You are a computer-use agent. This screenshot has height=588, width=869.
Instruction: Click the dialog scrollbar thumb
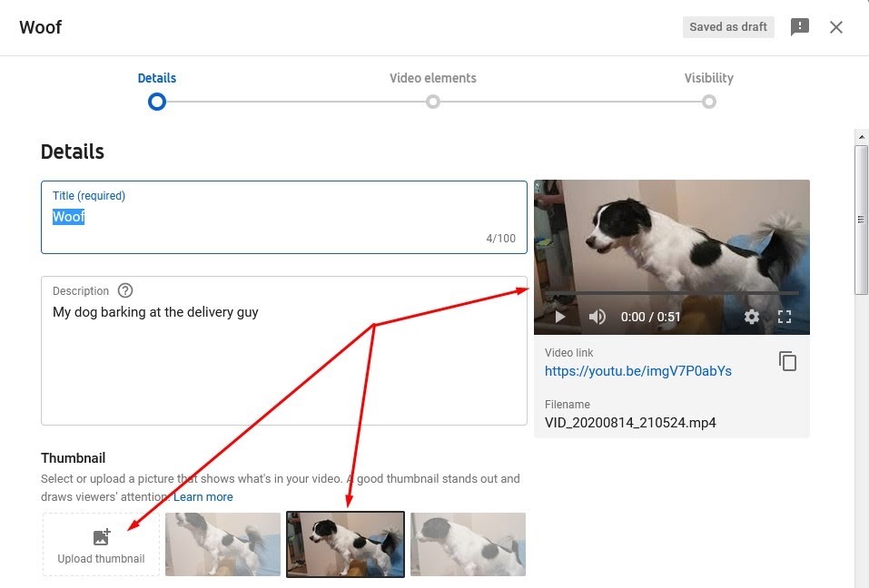[861, 220]
